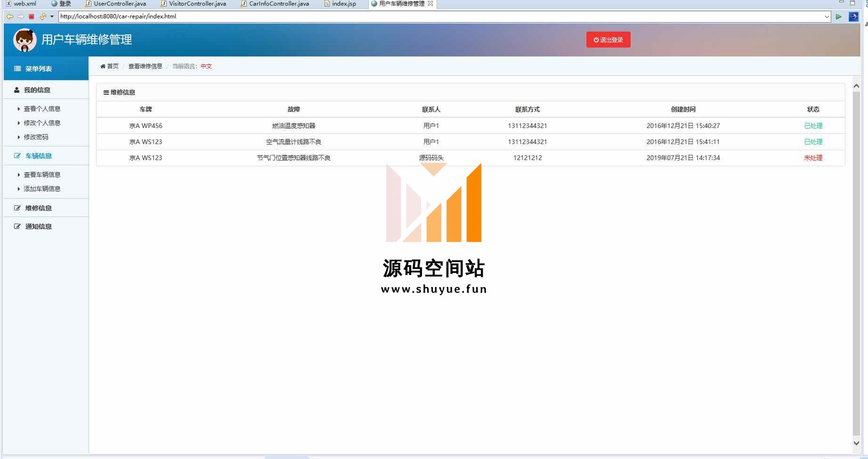The width and height of the screenshot is (868, 459).
Task: Open 查看个人信息 menu item
Action: coord(42,109)
